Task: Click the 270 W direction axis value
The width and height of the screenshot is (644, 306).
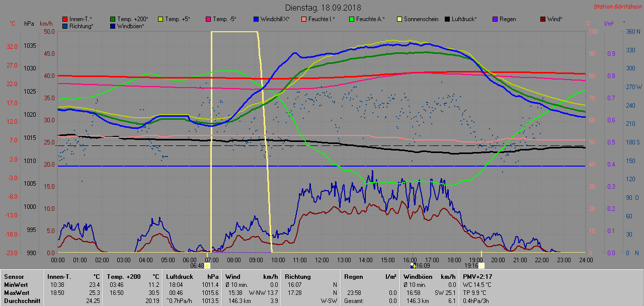Action: [x=633, y=87]
